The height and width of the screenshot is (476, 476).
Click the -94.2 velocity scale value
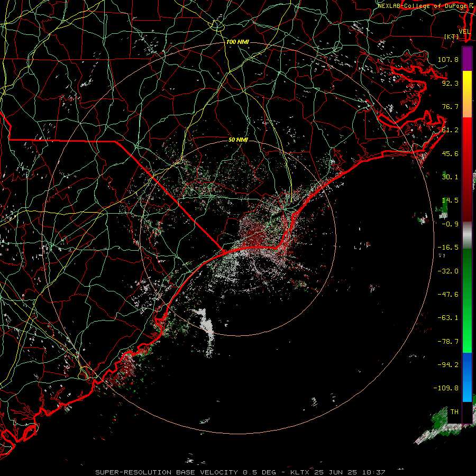click(448, 365)
